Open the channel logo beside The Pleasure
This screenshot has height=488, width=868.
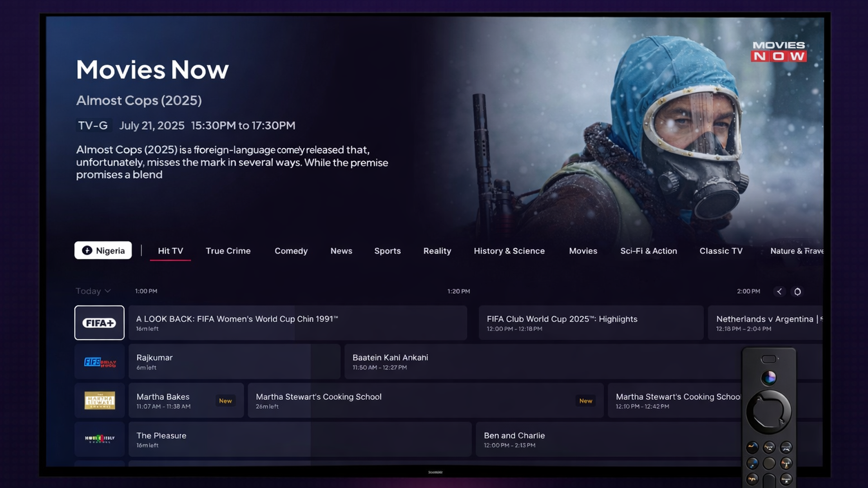[x=99, y=439]
